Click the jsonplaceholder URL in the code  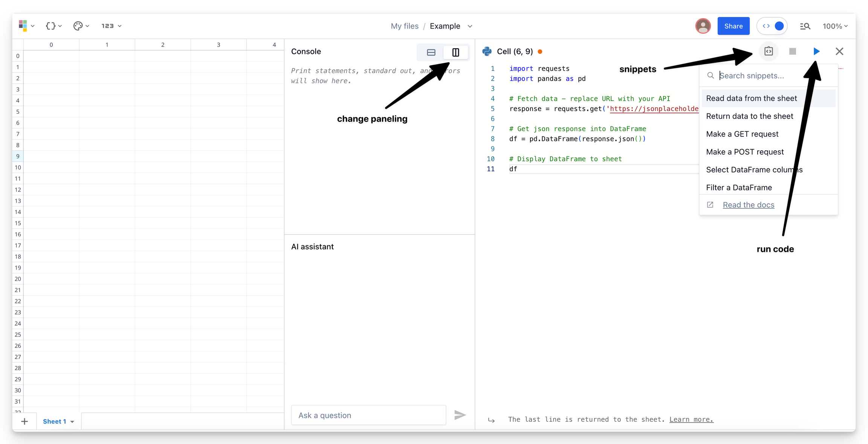point(654,109)
